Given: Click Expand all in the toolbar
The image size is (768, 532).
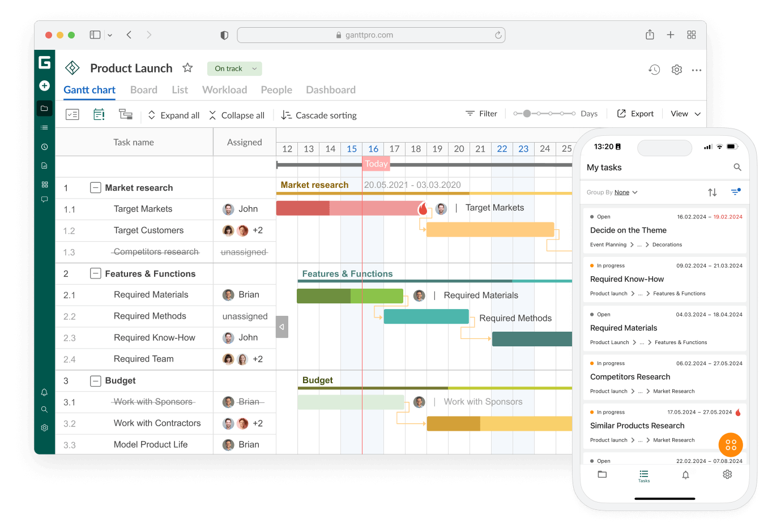Looking at the screenshot, I should tap(173, 115).
